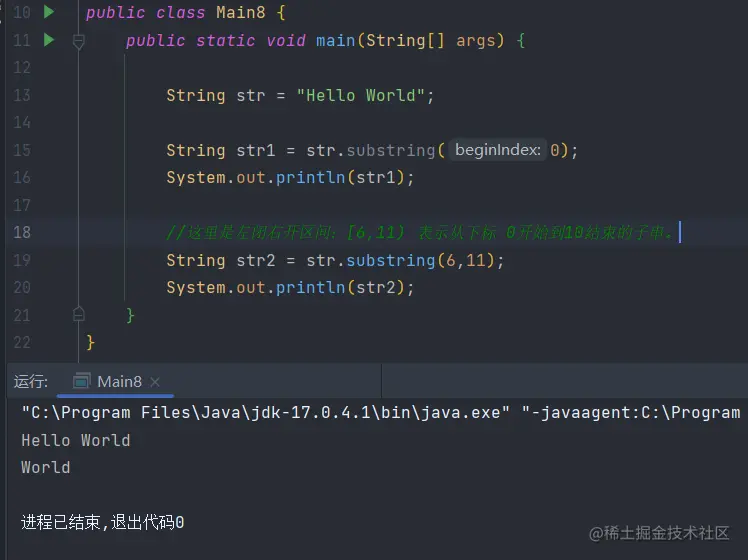Click the World console output line

[46, 467]
